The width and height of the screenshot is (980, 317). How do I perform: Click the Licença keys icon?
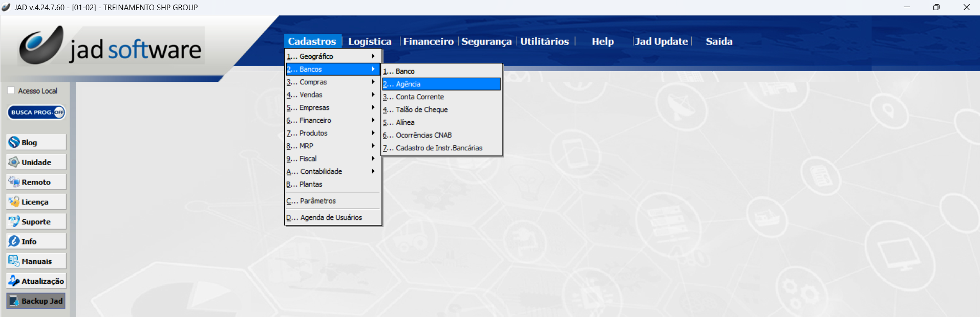[x=14, y=202]
